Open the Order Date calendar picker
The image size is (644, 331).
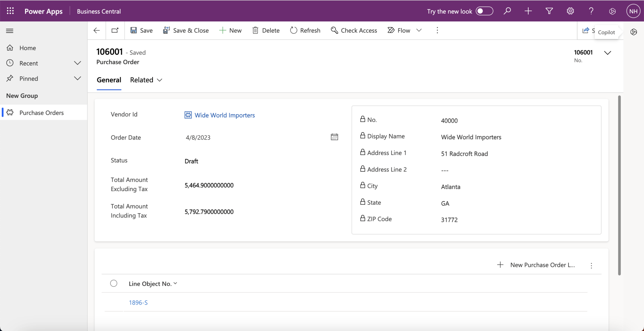point(334,137)
